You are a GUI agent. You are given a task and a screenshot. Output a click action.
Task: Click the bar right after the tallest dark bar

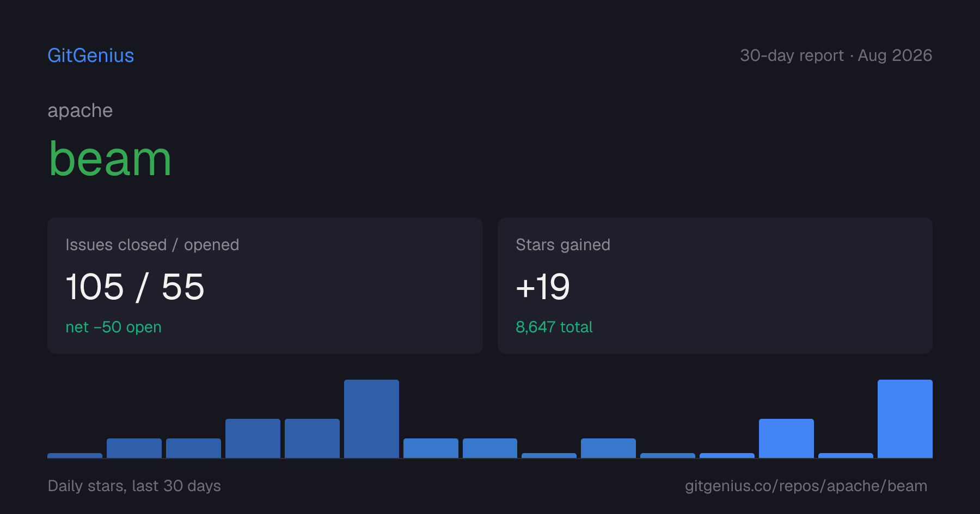(x=431, y=448)
